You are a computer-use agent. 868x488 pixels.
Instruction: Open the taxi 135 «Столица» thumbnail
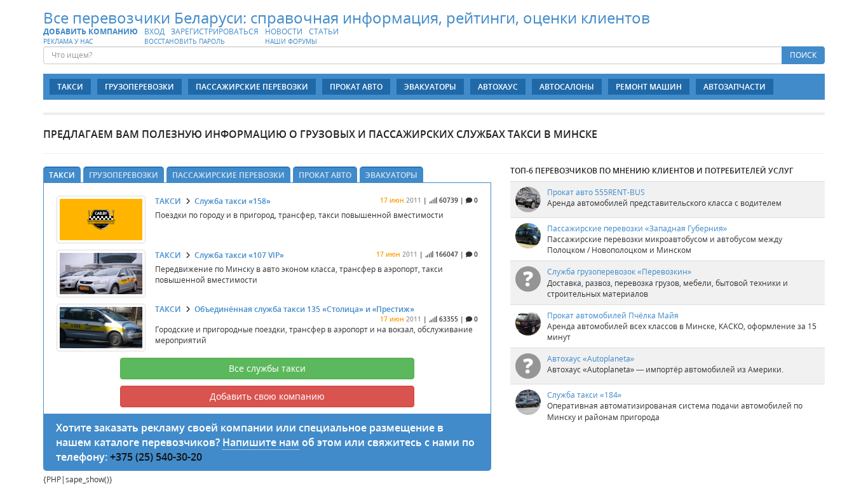101,327
